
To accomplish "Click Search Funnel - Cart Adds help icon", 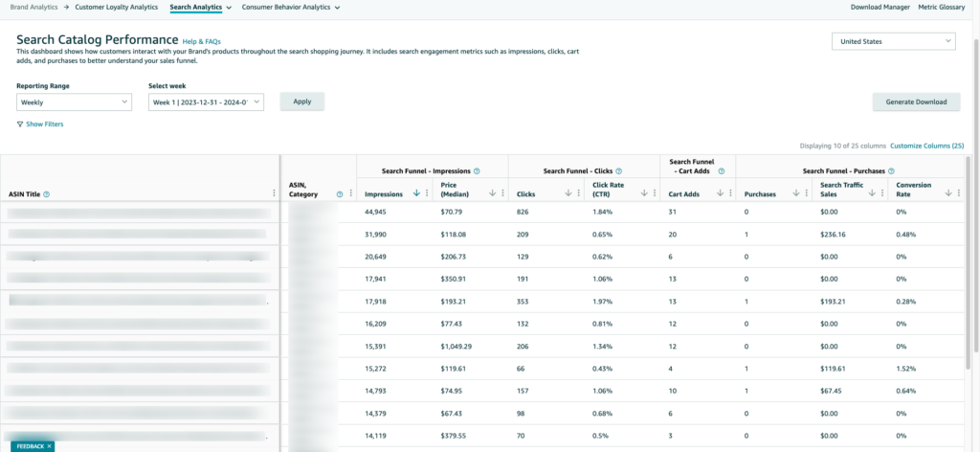I will (722, 170).
